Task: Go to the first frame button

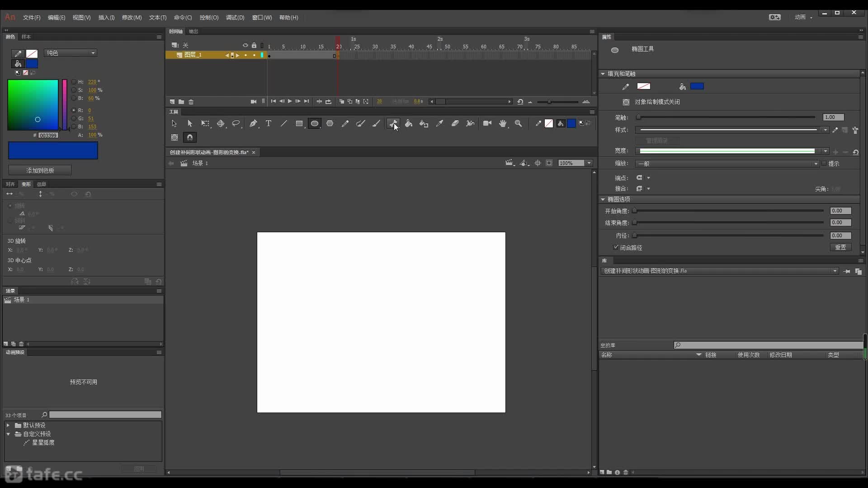Action: pyautogui.click(x=273, y=101)
